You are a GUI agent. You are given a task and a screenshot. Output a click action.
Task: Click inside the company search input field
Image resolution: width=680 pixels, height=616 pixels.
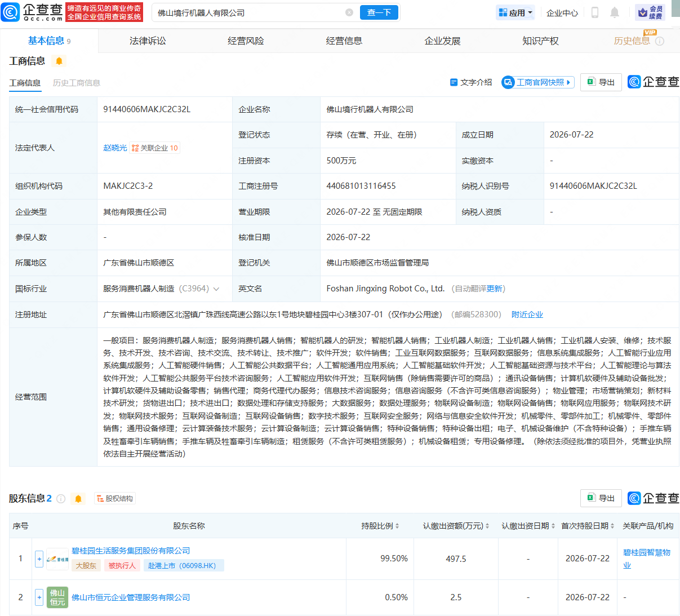[x=248, y=12]
